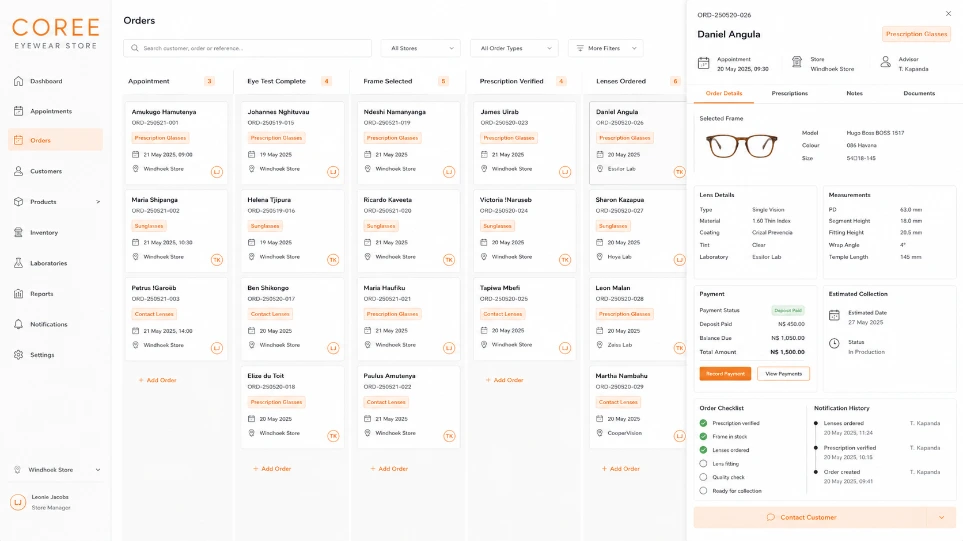Screen dimensions: 963x541
Task: Click the search magnifier icon
Action: (135, 48)
